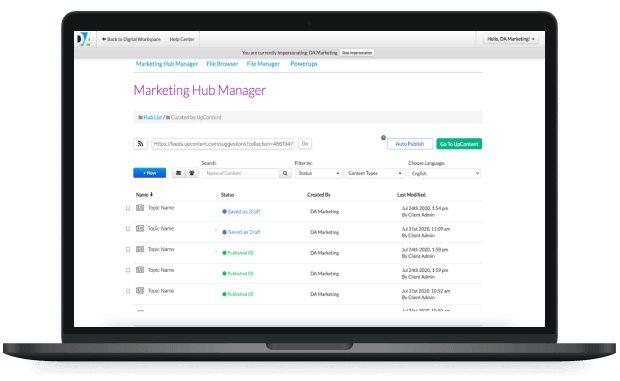620x381 pixels.
Task: Check the fifth Topic Name row checkbox
Action: pyautogui.click(x=128, y=291)
